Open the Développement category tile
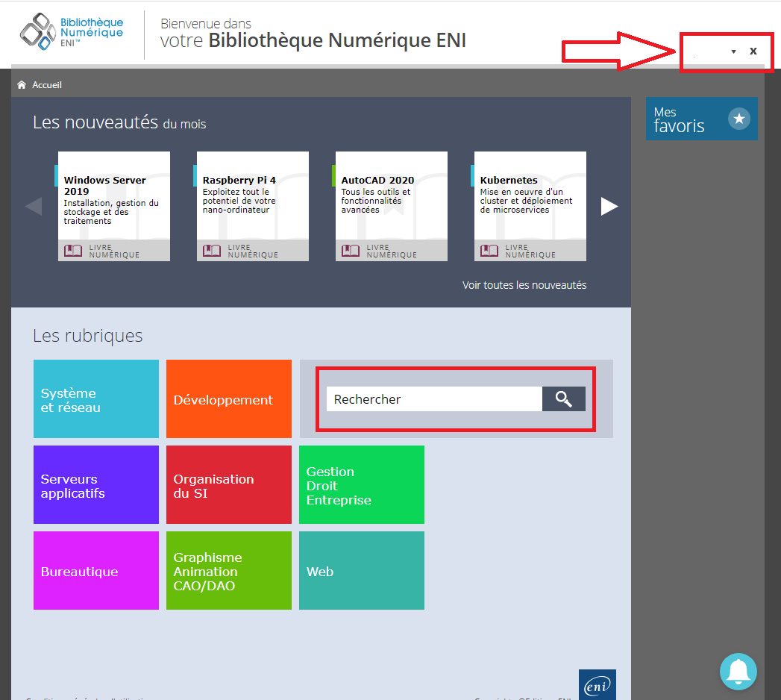This screenshot has width=781, height=700. point(228,399)
